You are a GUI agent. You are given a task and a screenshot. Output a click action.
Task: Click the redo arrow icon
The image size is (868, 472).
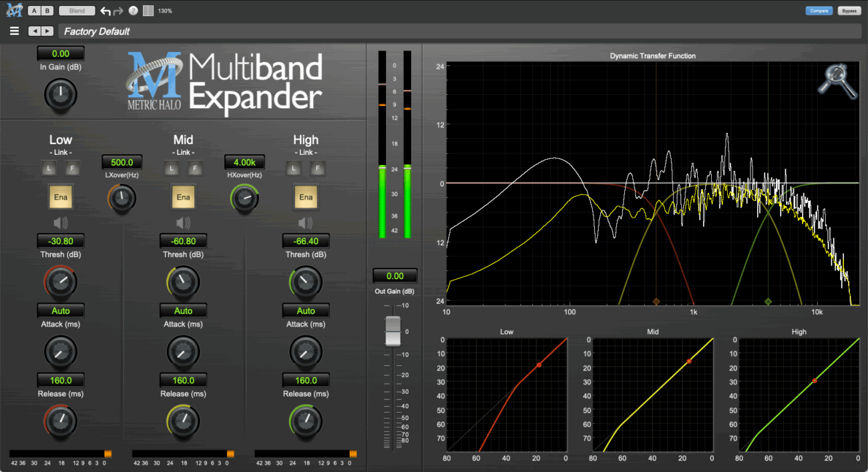click(x=118, y=11)
